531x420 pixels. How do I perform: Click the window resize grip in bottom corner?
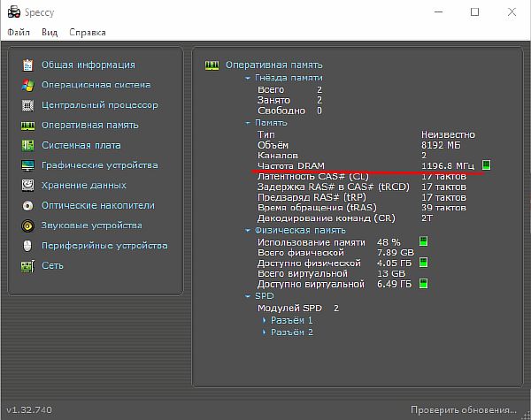tap(527, 416)
